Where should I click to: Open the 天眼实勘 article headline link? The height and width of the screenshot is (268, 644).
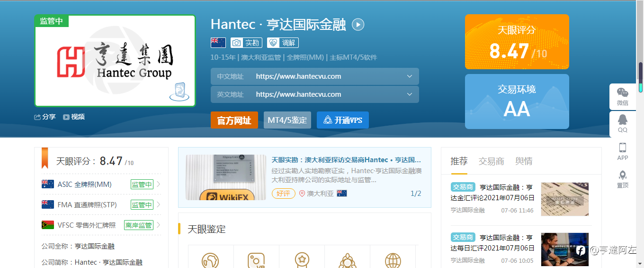point(346,160)
